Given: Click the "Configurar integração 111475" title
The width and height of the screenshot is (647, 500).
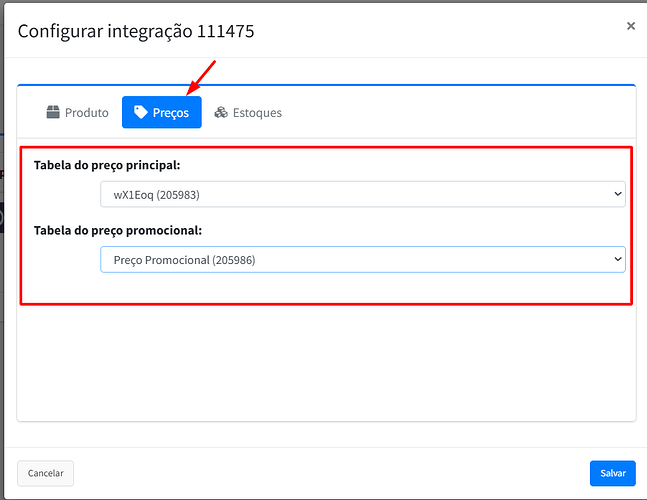Looking at the screenshot, I should 136,31.
